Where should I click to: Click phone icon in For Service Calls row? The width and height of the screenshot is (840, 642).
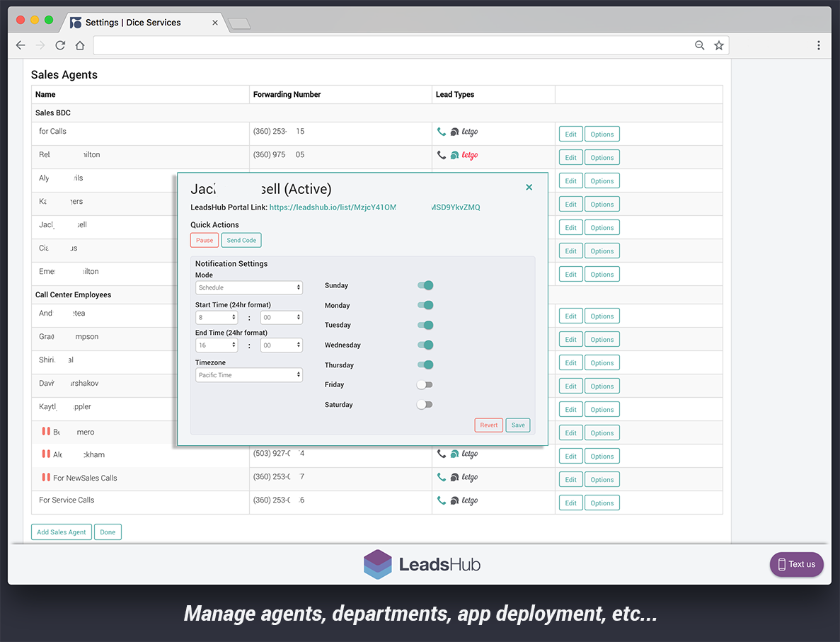pos(442,500)
